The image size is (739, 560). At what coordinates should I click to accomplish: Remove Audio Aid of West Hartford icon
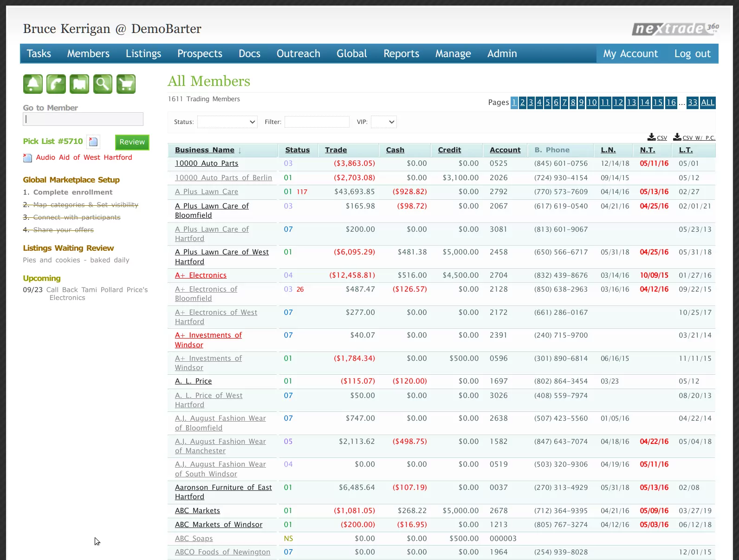pyautogui.click(x=27, y=158)
